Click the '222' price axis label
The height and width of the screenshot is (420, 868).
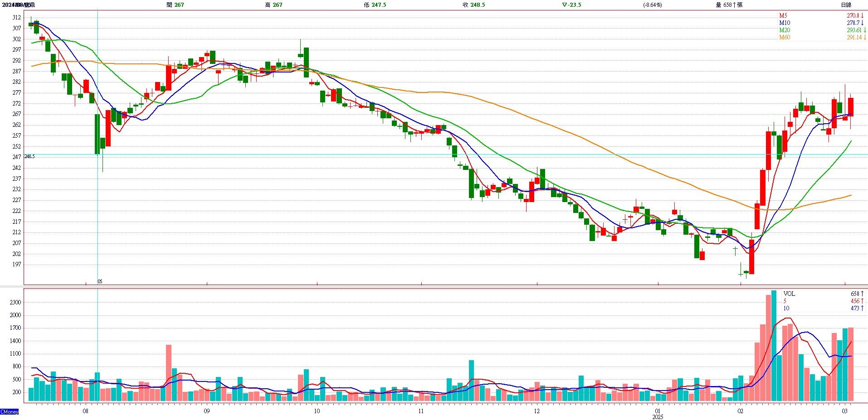pos(17,211)
